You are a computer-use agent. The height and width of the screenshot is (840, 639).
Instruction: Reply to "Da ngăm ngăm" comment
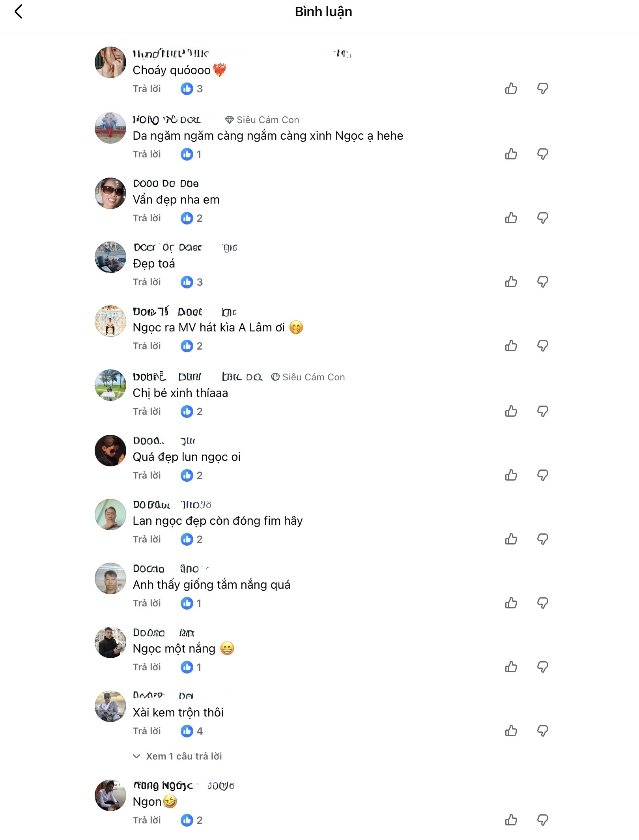pyautogui.click(x=147, y=154)
